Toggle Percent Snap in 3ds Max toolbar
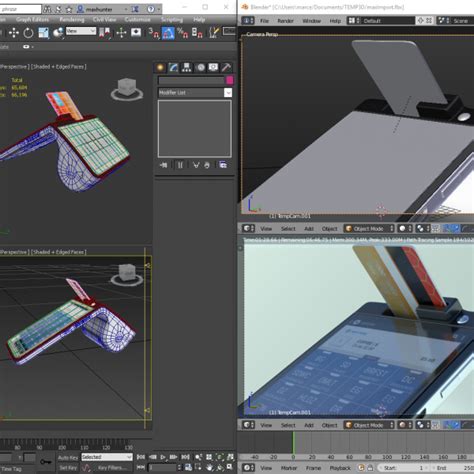Screen dimensions: 474x474 [182, 33]
